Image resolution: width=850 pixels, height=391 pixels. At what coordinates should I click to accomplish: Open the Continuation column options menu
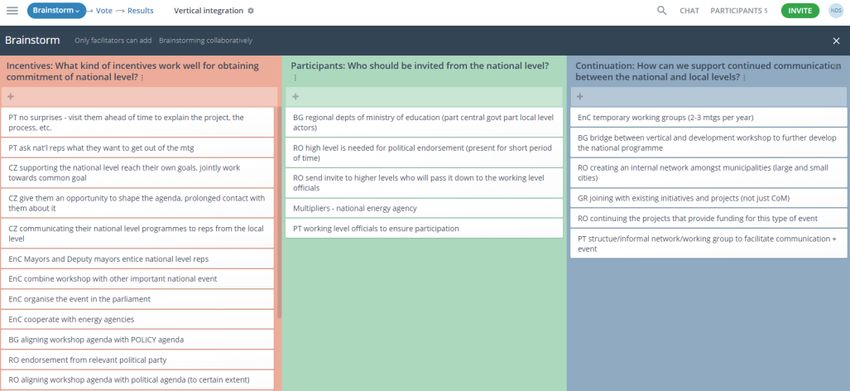click(744, 78)
